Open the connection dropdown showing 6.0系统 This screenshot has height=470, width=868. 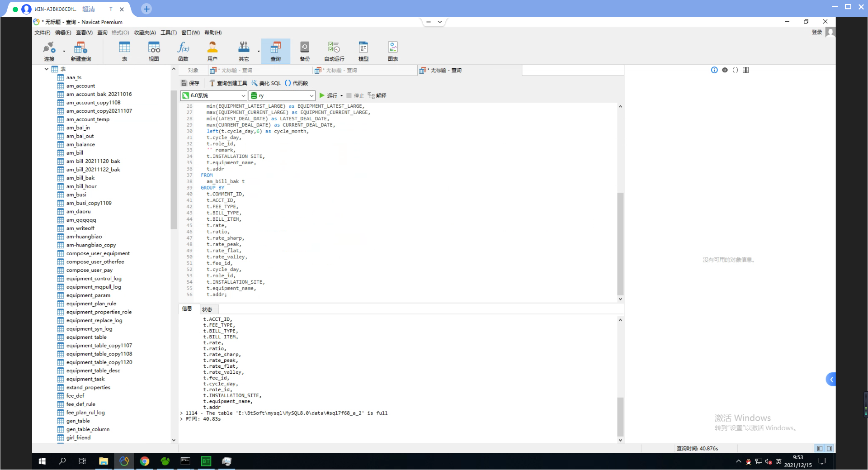point(213,95)
